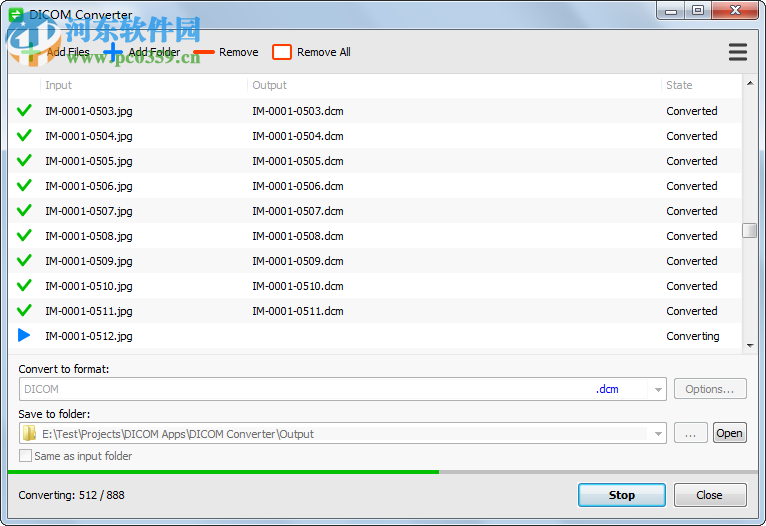Click the save folder path field
The width and height of the screenshot is (766, 526).
point(342,434)
